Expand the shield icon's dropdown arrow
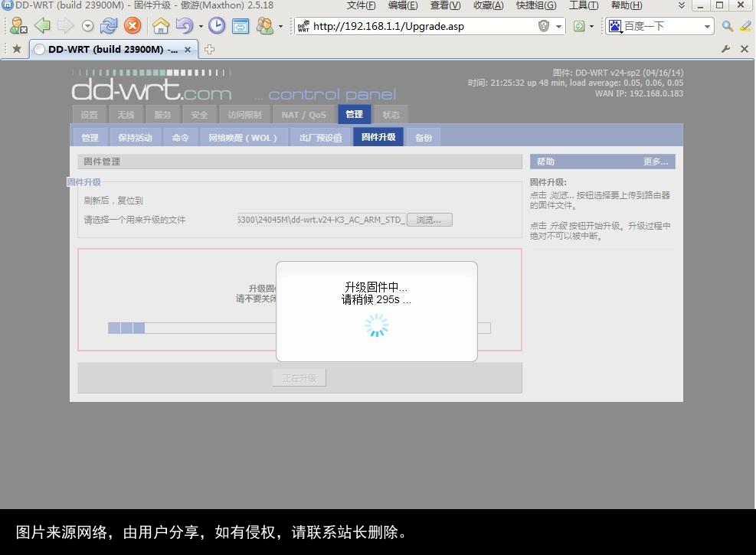The image size is (756, 555). click(x=559, y=25)
